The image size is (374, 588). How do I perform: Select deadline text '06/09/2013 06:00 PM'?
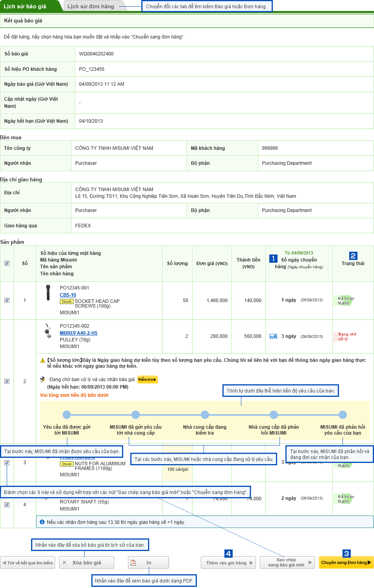coord(105,387)
